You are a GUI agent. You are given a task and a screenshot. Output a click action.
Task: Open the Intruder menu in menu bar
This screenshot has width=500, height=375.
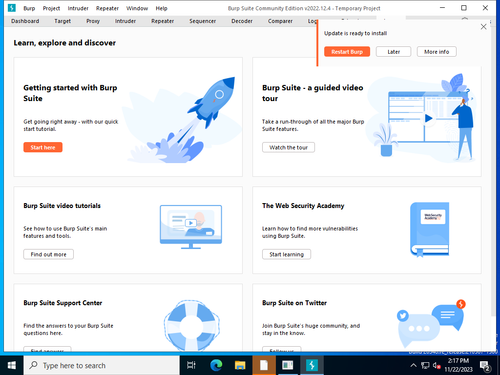coord(78,8)
